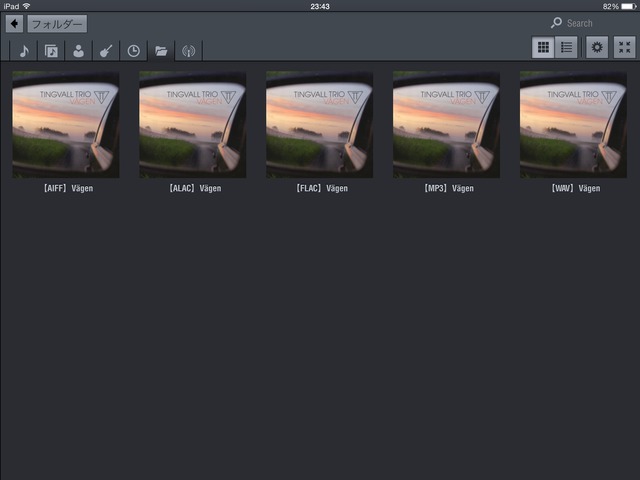This screenshot has width=640, height=480.
Task: Switch to grid view
Action: (543, 47)
